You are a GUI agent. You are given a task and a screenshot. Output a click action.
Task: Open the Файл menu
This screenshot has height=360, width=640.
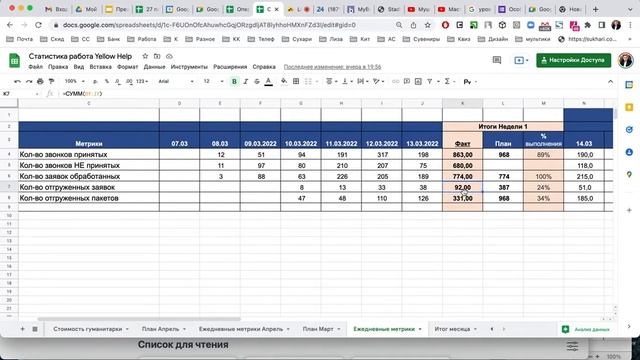coord(36,67)
